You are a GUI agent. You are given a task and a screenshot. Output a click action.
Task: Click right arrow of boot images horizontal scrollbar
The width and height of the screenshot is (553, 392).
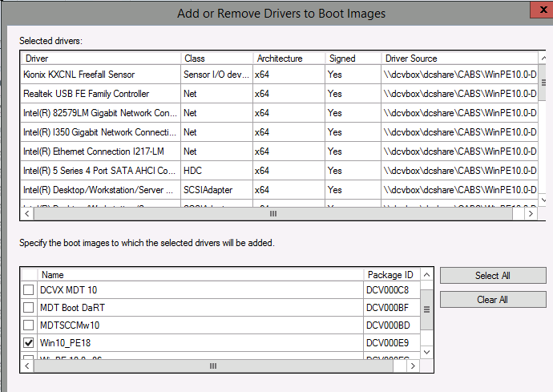[x=413, y=366]
